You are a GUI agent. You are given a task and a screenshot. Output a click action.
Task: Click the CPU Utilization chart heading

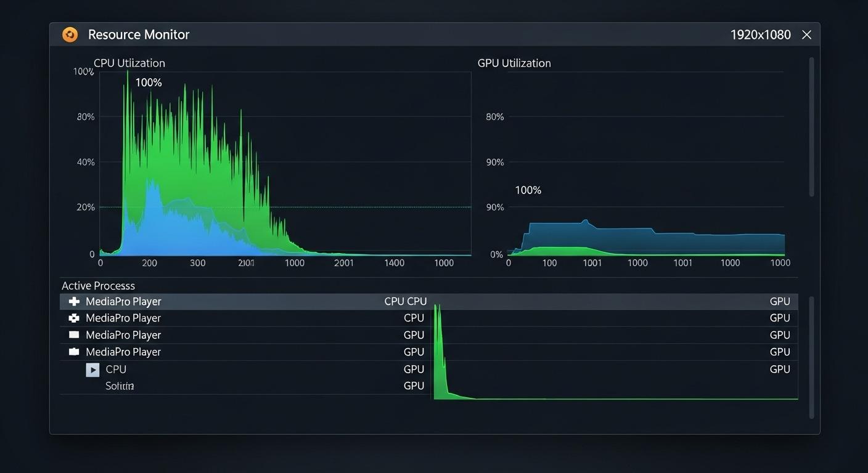click(x=129, y=63)
